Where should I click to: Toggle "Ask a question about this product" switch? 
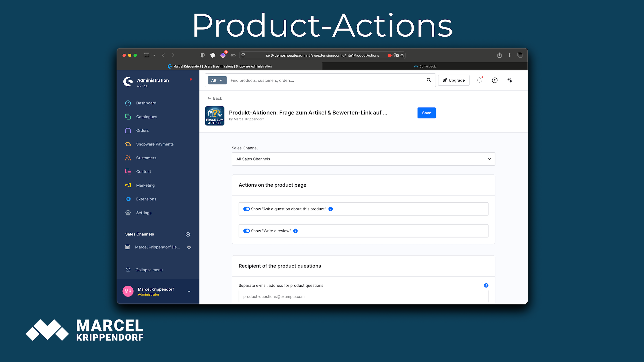point(247,209)
